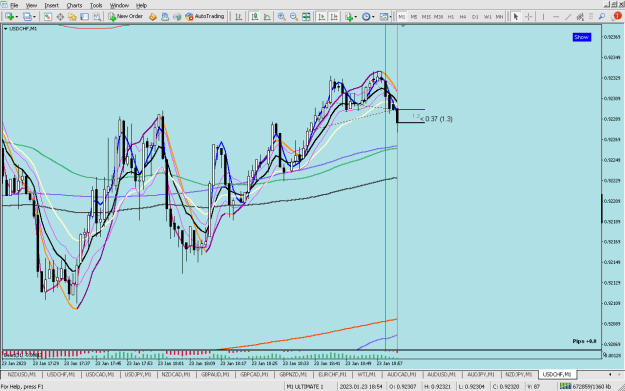Screen dimensions: 625x391
Task: Expand the Profiles dropdown arrow
Action: 34,17
